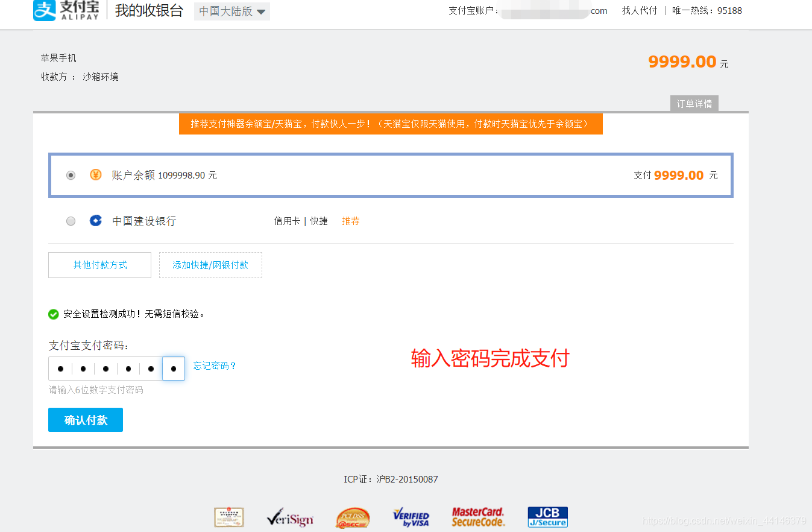Click the ICP证：沪B2-20150087 text

391,480
